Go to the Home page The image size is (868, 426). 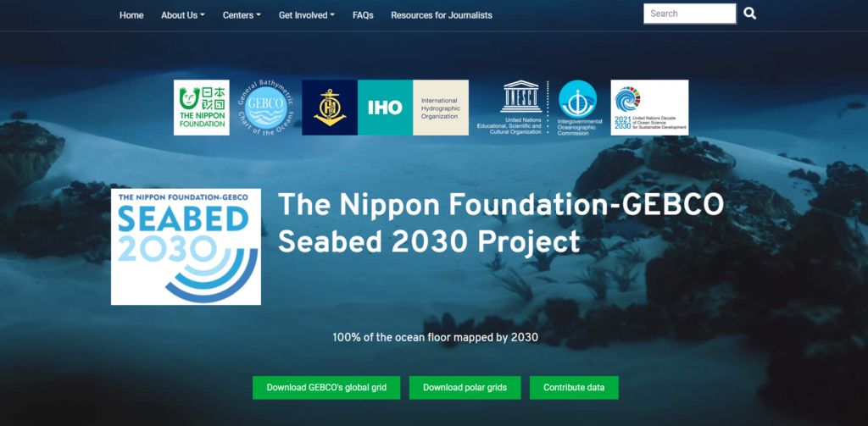[x=131, y=15]
